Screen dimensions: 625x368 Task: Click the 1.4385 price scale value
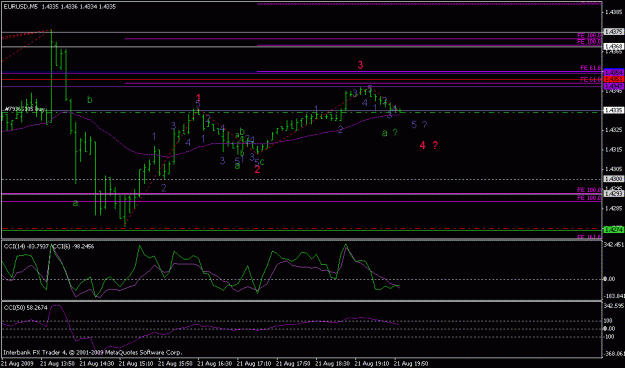pos(613,12)
